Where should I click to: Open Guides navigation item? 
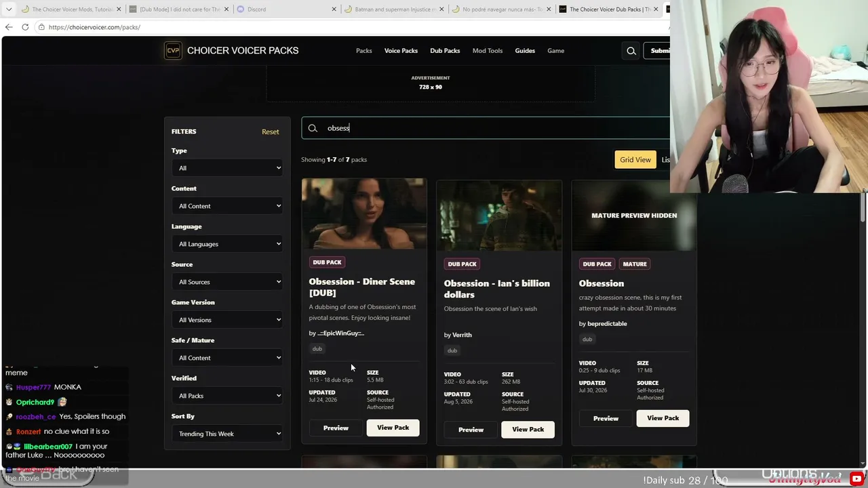tap(525, 51)
